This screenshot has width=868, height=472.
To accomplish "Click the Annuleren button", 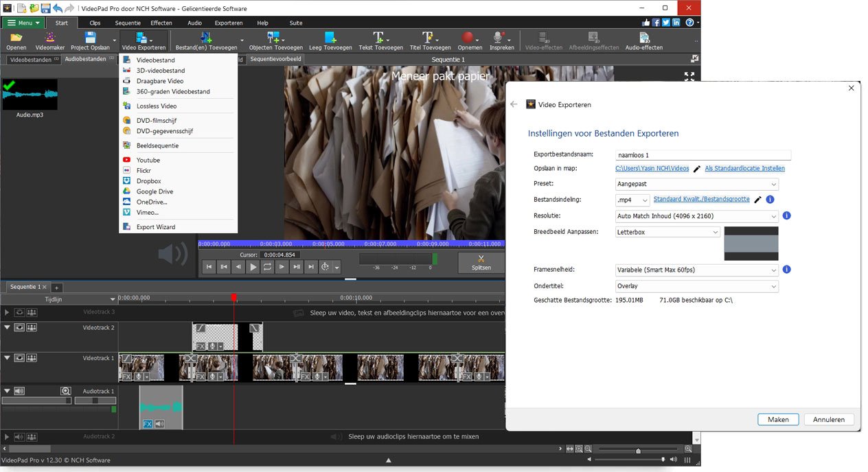I will point(828,419).
